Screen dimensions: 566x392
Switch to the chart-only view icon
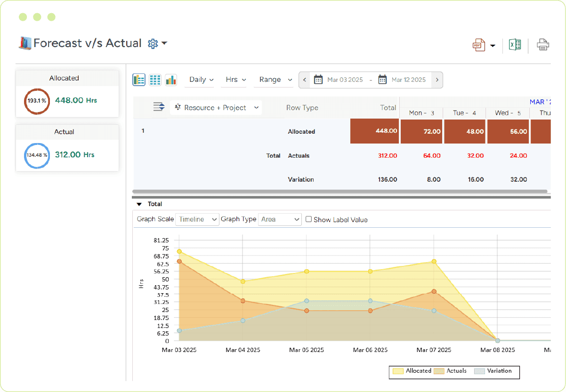(171, 80)
